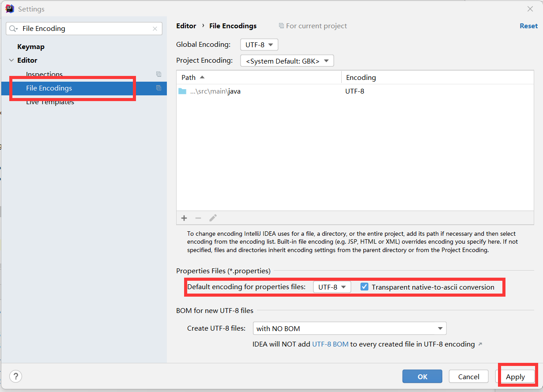Open the Project Encoding dropdown
The width and height of the screenshot is (543, 392).
pos(287,61)
